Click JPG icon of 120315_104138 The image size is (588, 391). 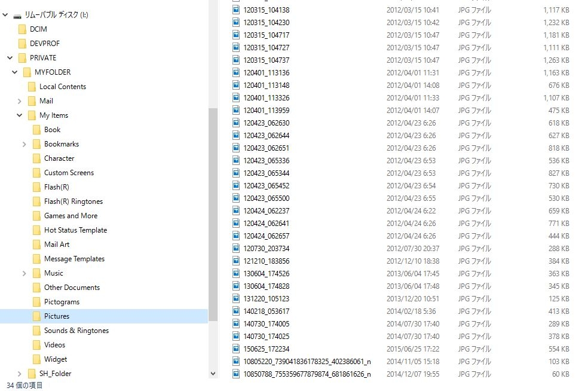click(236, 10)
